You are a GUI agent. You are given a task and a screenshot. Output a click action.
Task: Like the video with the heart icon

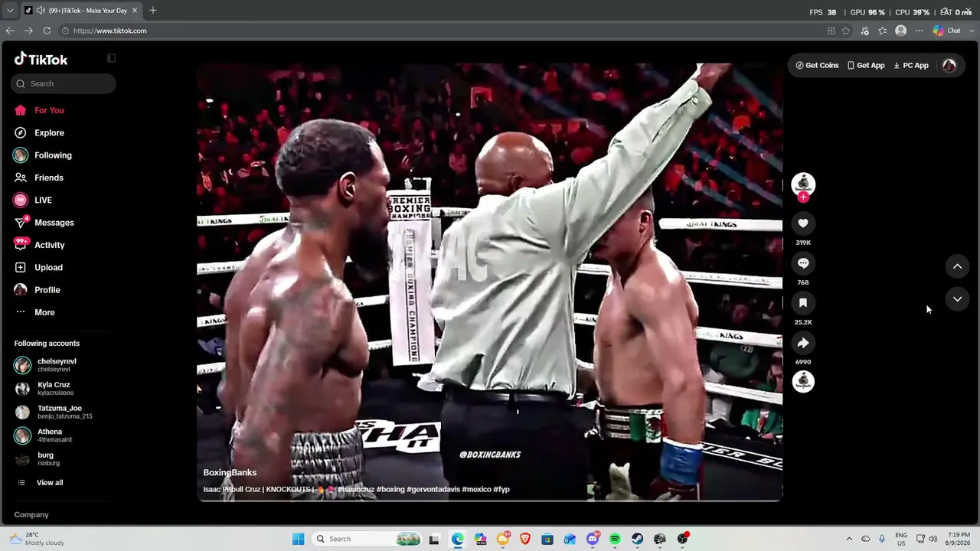coord(803,223)
